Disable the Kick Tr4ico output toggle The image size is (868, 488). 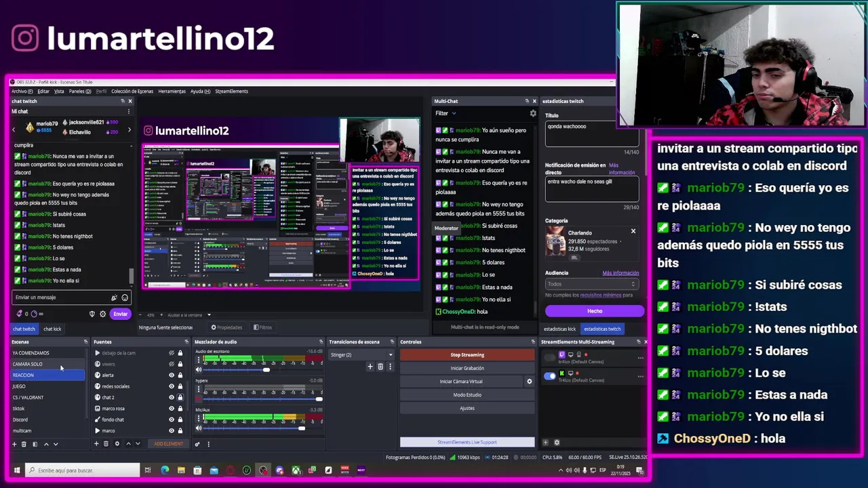[x=550, y=375]
